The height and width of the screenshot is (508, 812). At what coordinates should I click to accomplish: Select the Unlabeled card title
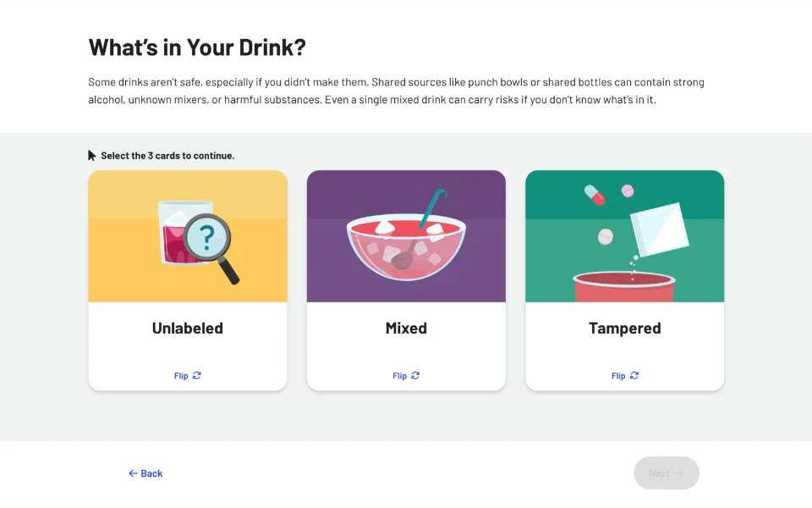point(188,329)
